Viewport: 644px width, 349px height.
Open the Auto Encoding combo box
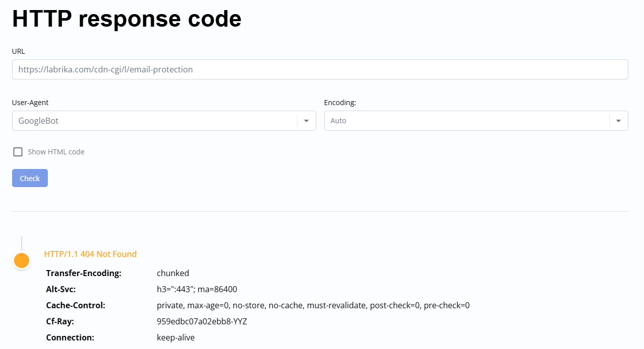[x=476, y=121]
